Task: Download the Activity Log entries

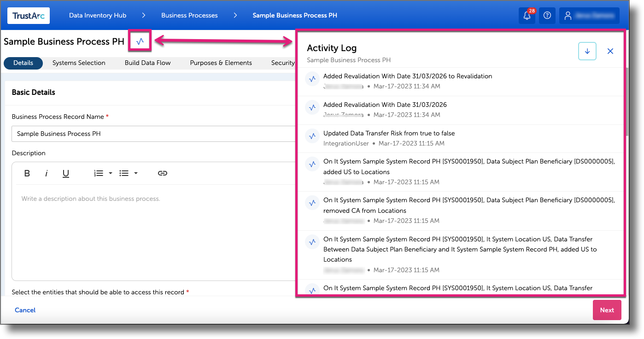Action: 587,51
